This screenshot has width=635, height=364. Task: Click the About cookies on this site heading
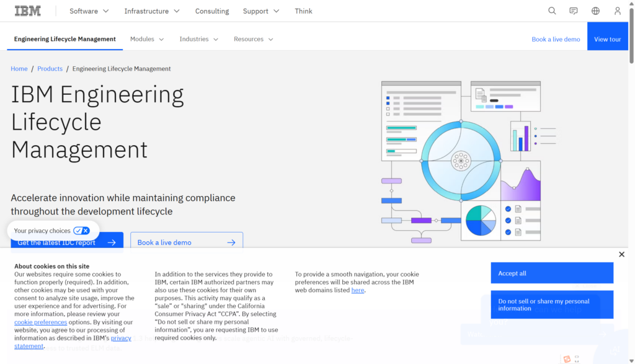[52, 267]
